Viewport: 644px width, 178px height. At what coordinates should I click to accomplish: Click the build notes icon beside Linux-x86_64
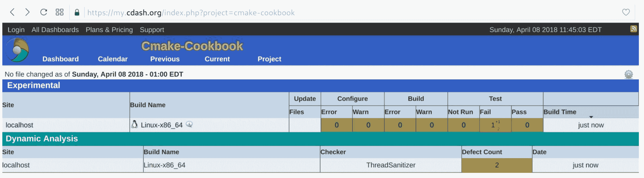pos(189,124)
